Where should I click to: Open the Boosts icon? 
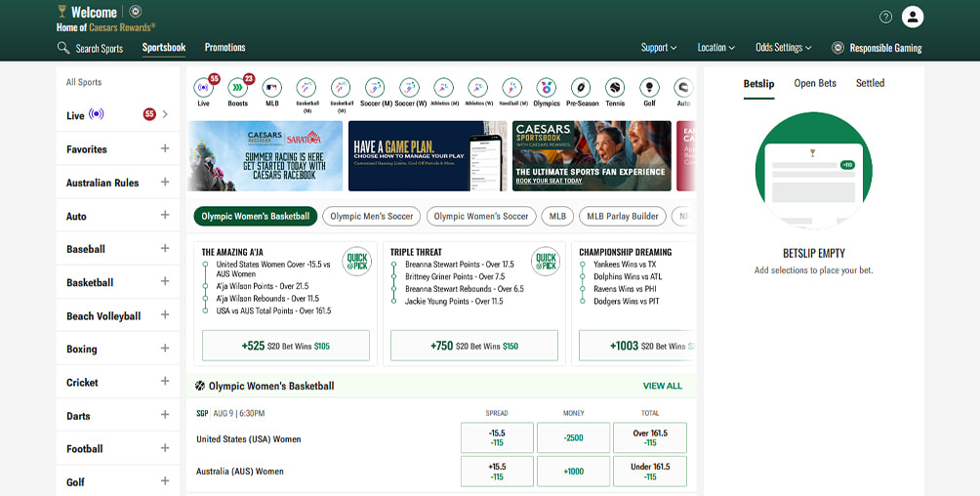(x=237, y=88)
